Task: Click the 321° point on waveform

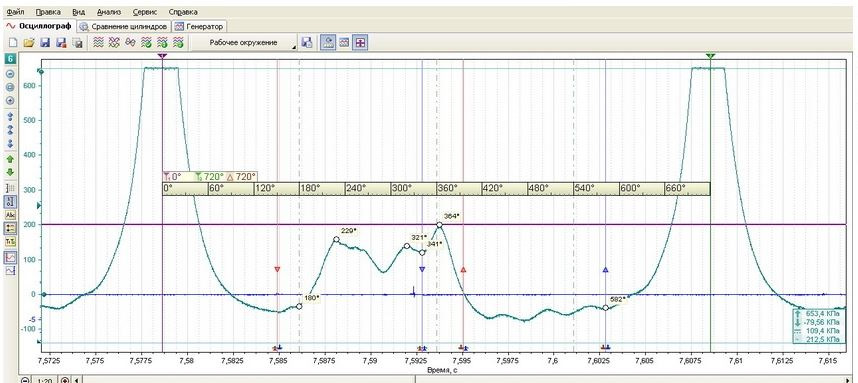Action: [x=407, y=246]
